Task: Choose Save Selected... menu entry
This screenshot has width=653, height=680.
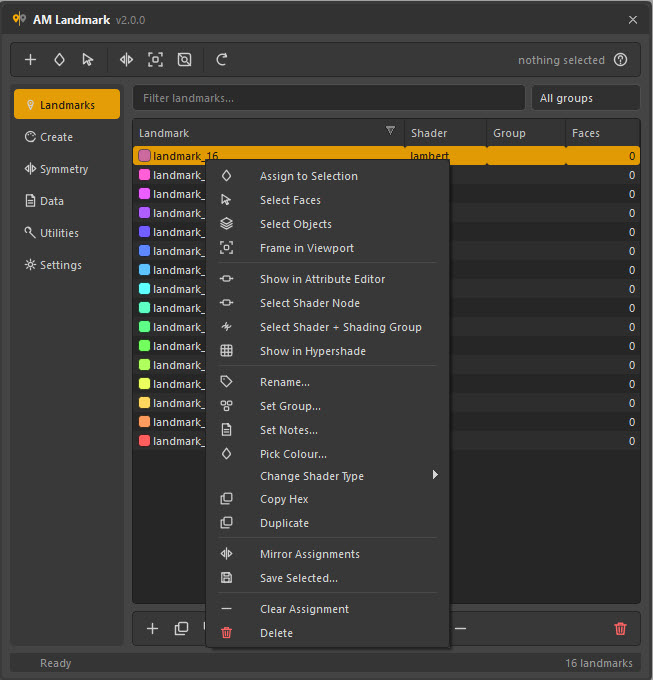Action: pyautogui.click(x=328, y=578)
